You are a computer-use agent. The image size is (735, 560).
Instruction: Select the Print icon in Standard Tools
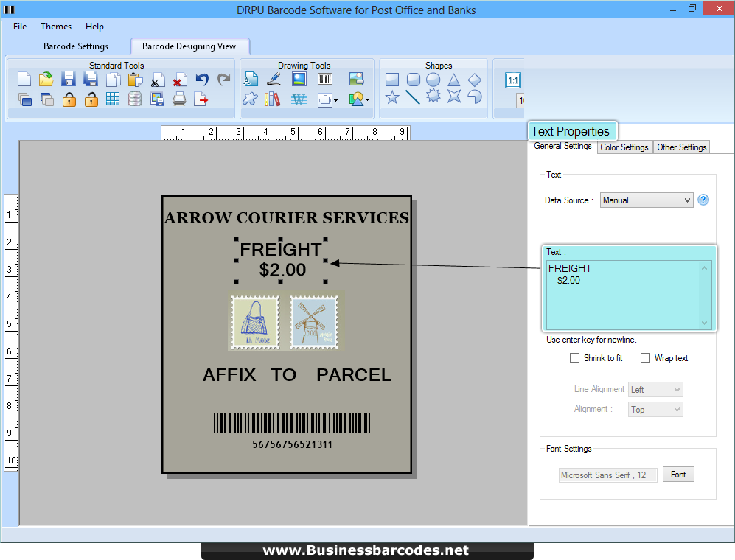(179, 99)
